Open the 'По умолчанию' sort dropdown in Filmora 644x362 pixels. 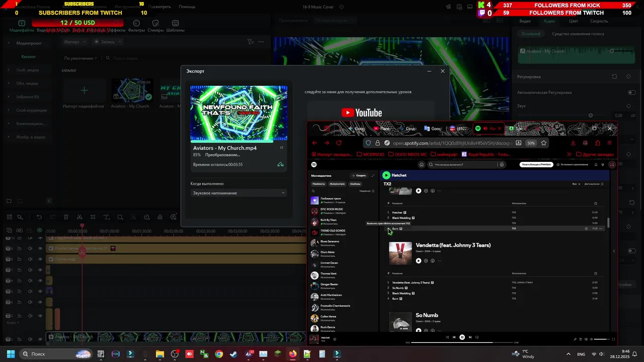pyautogui.click(x=80, y=58)
